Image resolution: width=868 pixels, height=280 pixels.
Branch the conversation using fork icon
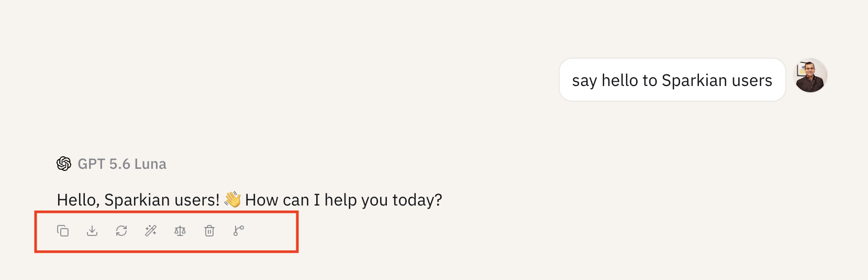pos(239,231)
